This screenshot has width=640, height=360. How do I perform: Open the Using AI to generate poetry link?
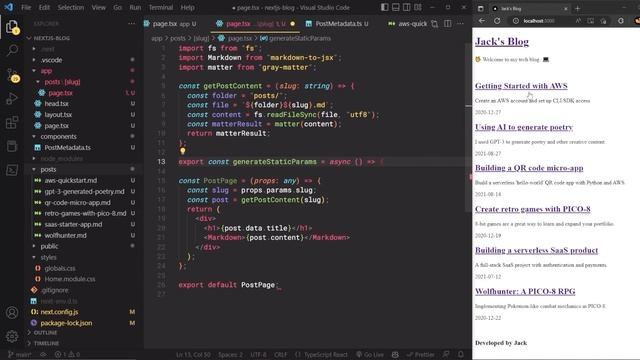tap(524, 127)
